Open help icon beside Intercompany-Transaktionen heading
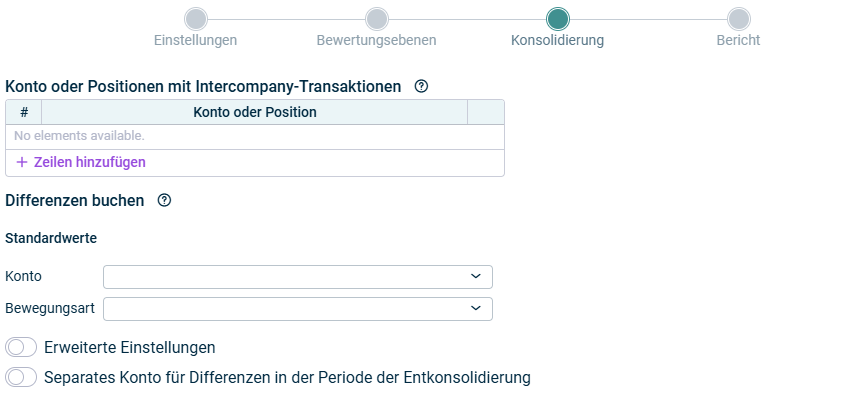Viewport: 867px width, 397px height. (421, 86)
